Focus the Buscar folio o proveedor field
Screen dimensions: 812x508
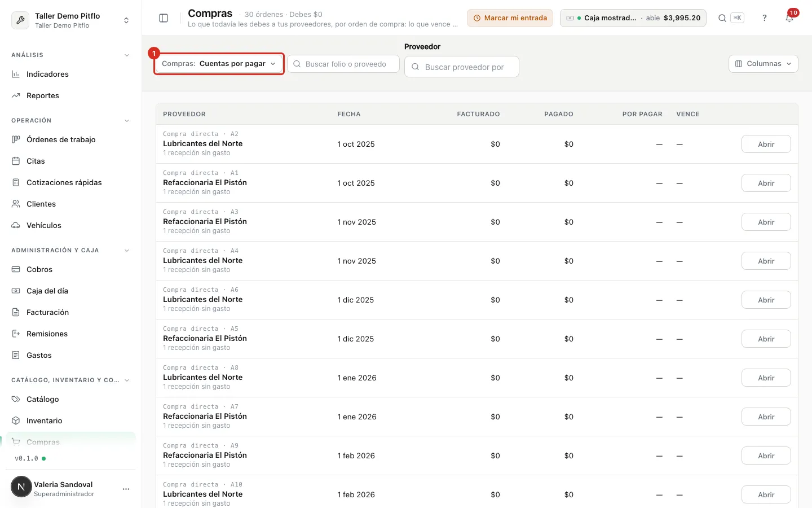343,64
